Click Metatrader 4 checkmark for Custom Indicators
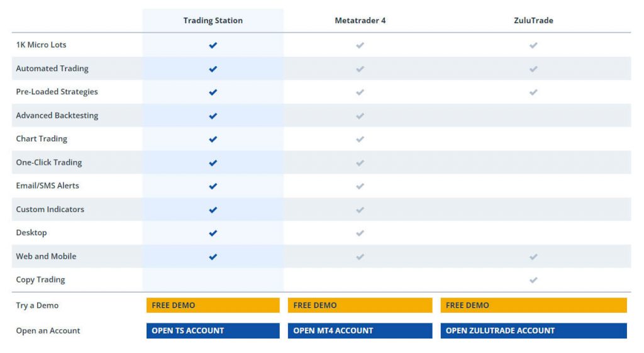 click(x=360, y=210)
